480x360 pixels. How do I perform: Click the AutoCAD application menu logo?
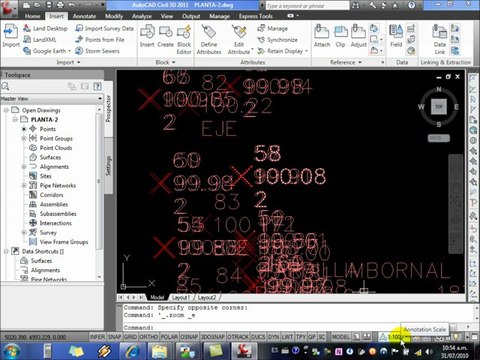(x=9, y=8)
